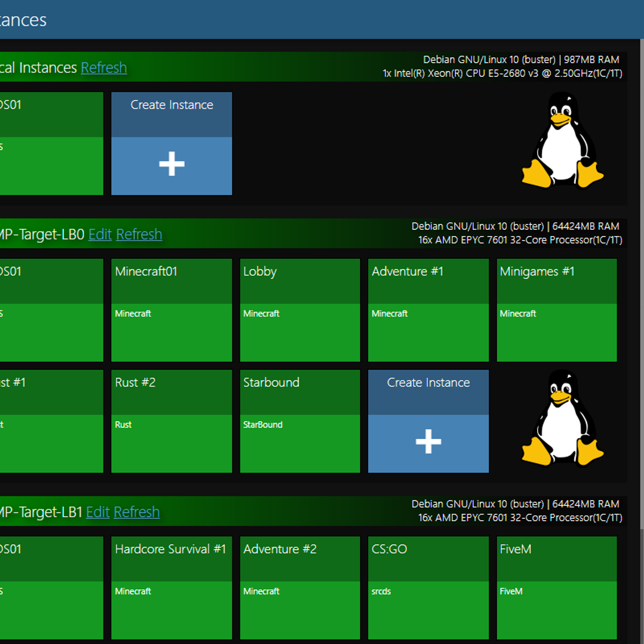Open the DS01 tile under Local Instances
This screenshot has width=644, height=644.
[52, 143]
